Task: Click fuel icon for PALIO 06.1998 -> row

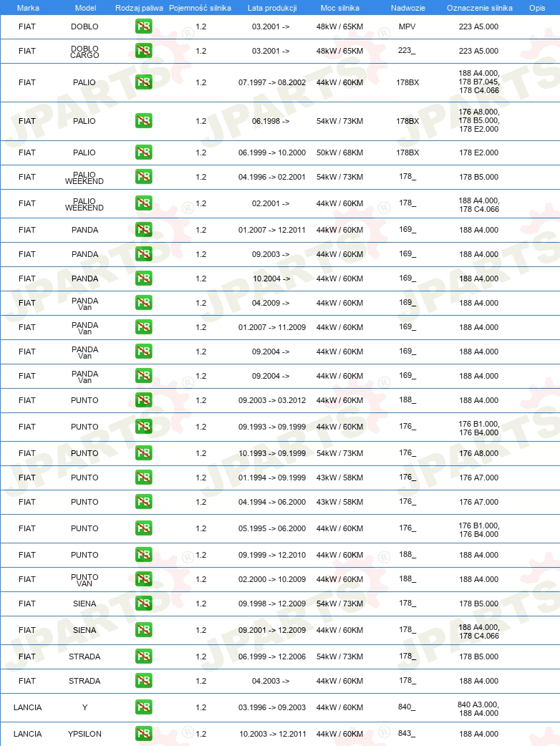Action: 144,121
